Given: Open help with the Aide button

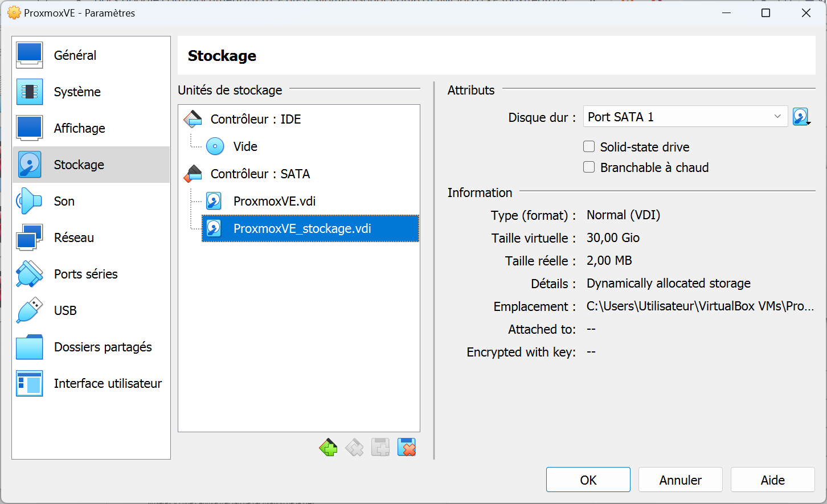Looking at the screenshot, I should pos(773,480).
